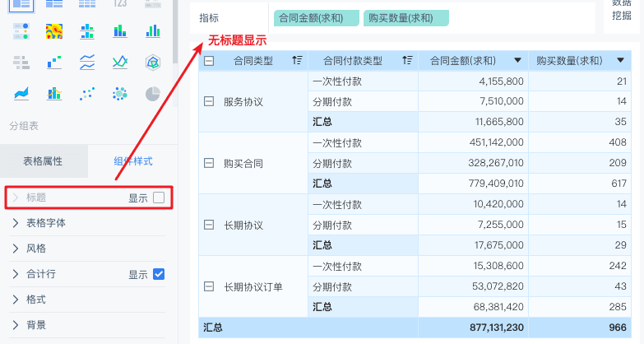Click the 53,072,820 amount cell
Viewport: 644px width, 344px height.
[x=473, y=286]
